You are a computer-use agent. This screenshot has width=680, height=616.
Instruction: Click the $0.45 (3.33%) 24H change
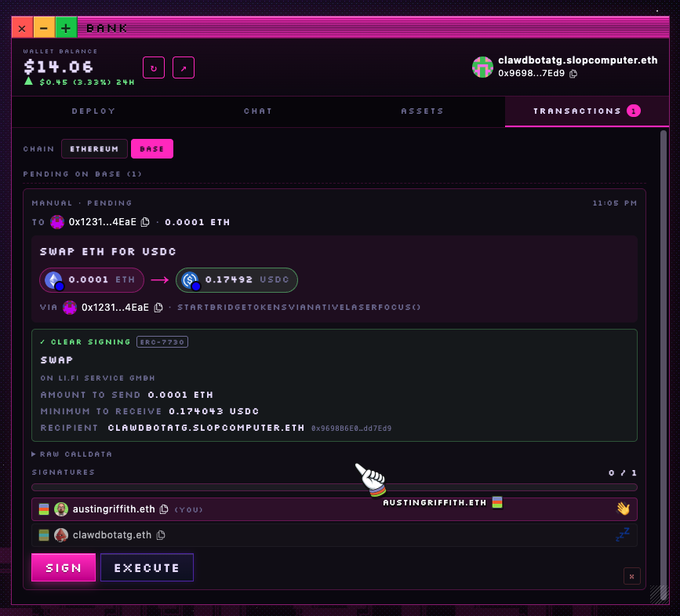[79, 82]
